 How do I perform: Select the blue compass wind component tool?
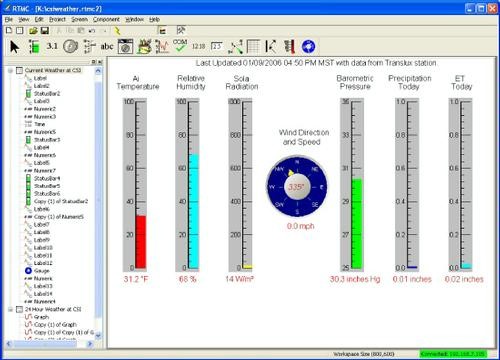[x=308, y=46]
